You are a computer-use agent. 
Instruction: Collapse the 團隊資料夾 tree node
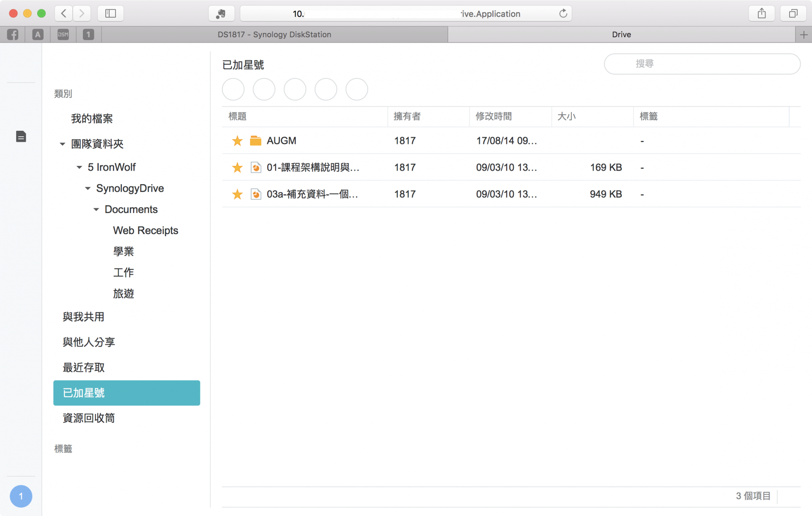click(63, 144)
